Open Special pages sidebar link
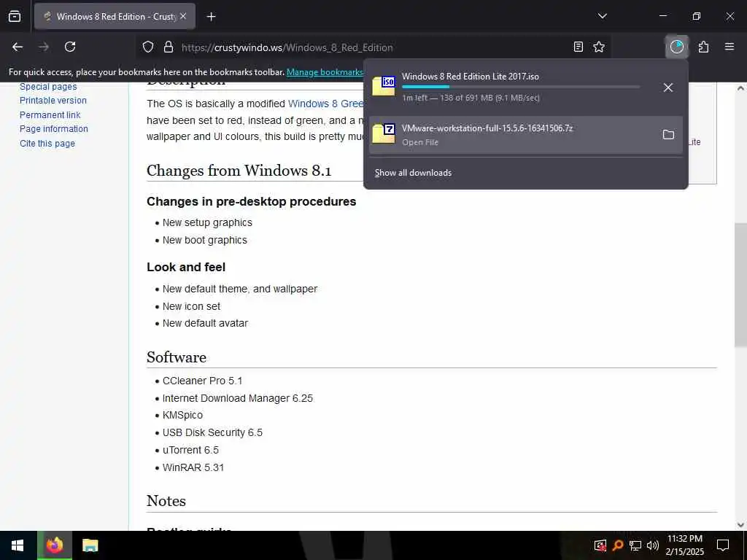Screen dimensions: 747x560 (x=48, y=87)
